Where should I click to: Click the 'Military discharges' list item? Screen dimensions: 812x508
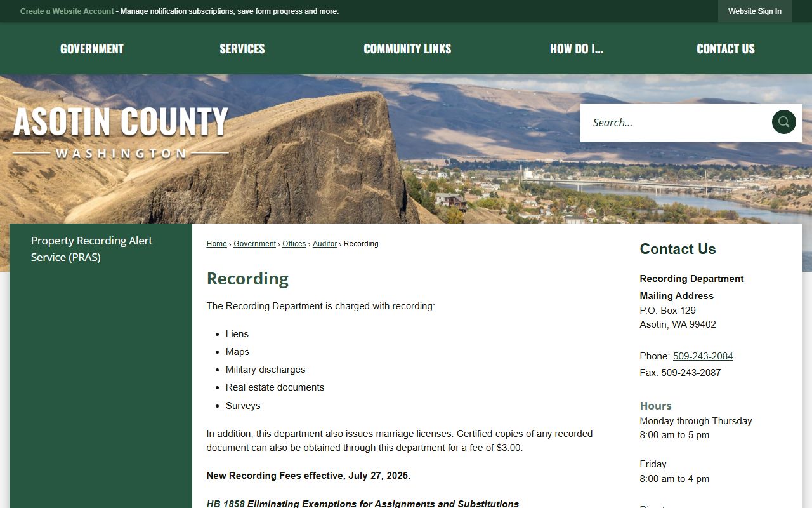(x=265, y=370)
